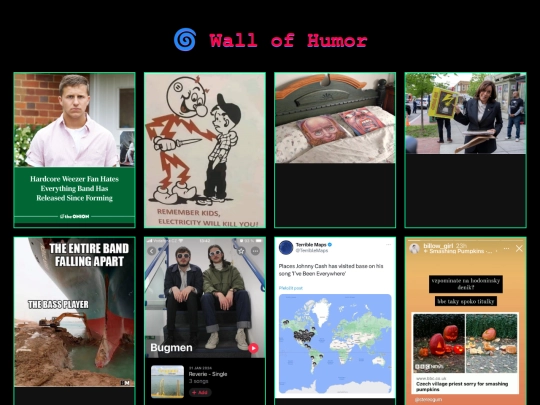Click the Onion logo on Weezer card
Image resolution: width=540 pixels, height=405 pixels.
click(74, 216)
